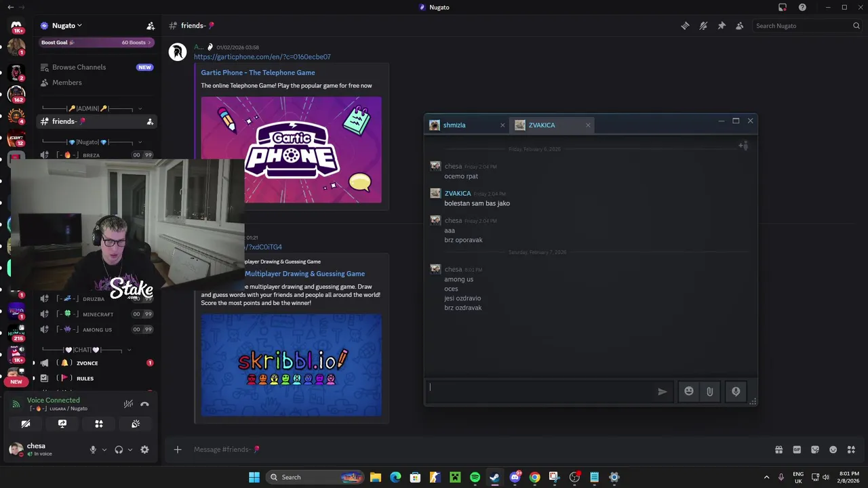Share your screen from voice panel
The width and height of the screenshot is (868, 488).
tap(62, 424)
